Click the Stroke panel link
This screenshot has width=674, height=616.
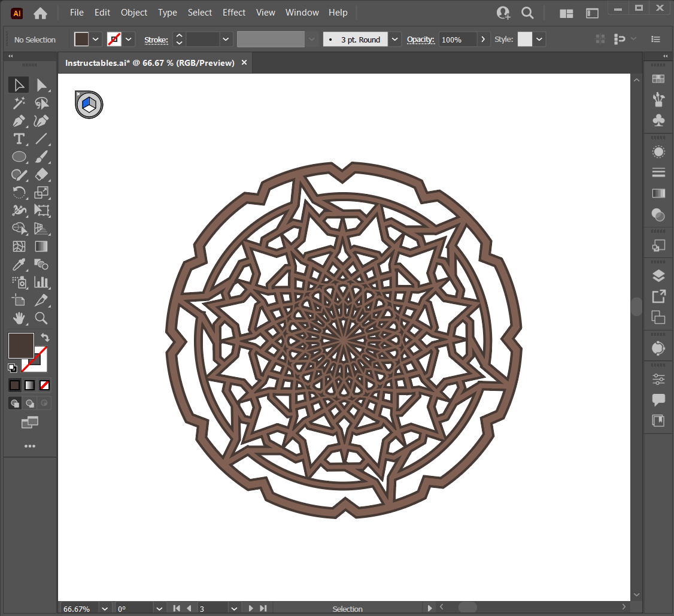[x=156, y=40]
